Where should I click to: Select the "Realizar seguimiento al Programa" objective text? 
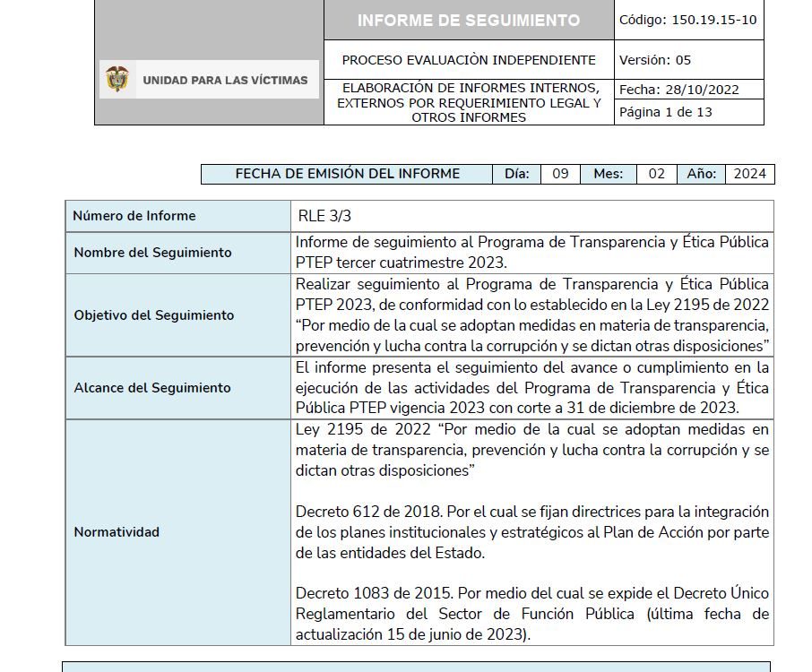(x=531, y=314)
